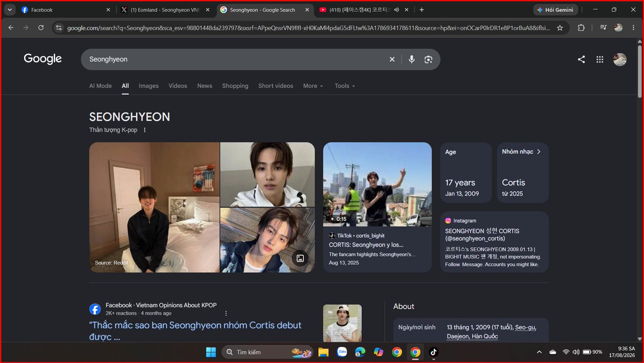This screenshot has width=644, height=363.
Task: Click Hỏi Gemini button
Action: 555,10
